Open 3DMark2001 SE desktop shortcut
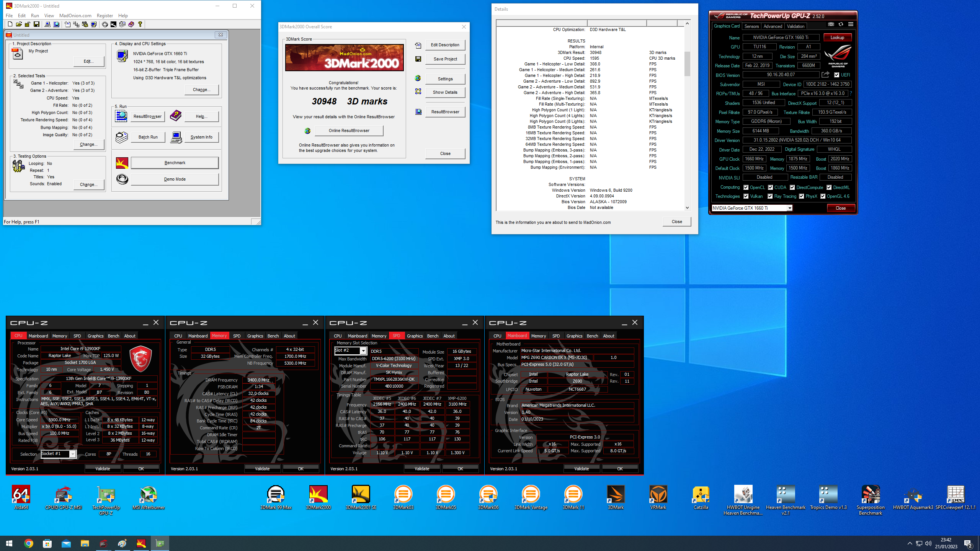The width and height of the screenshot is (980, 551). [x=361, y=497]
